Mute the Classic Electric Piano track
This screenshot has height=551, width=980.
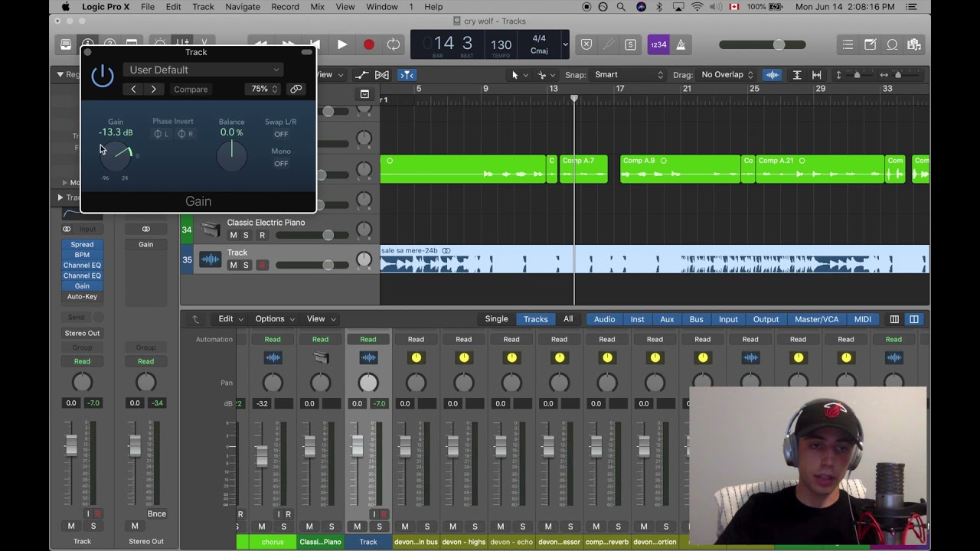click(x=234, y=235)
